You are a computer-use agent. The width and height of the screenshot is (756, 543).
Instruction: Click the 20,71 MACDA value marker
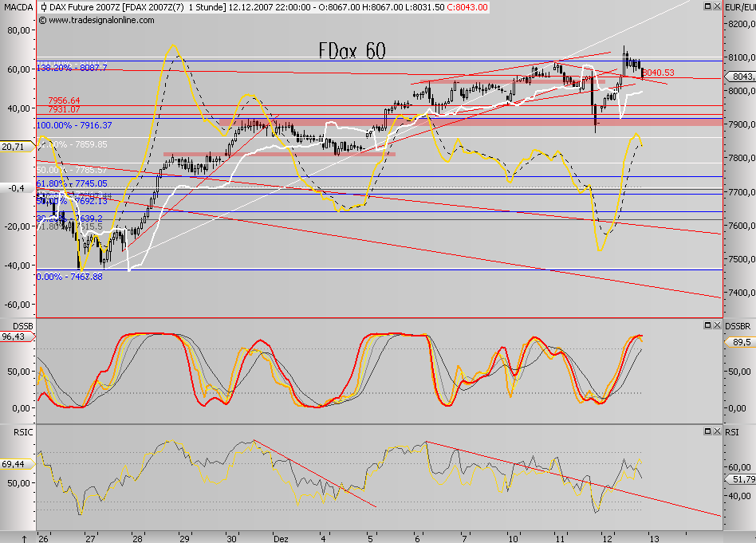(x=16, y=147)
